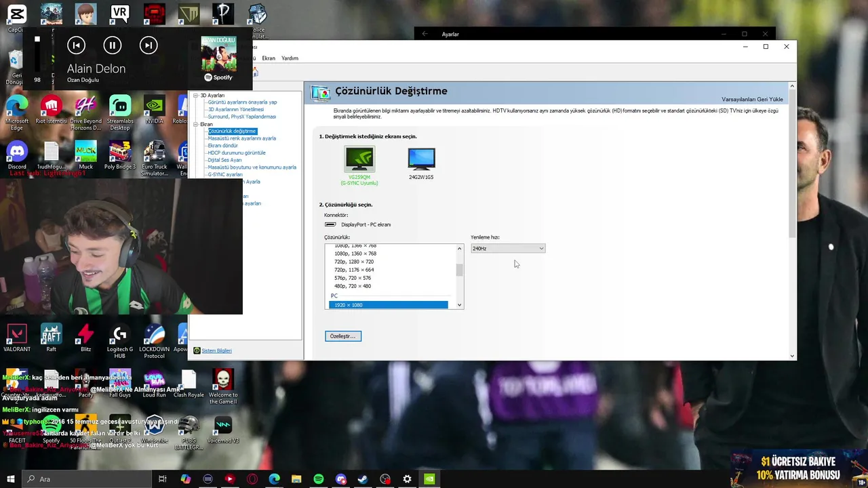
Task: Open Riot İstemcisi desktop shortcut
Action: point(52,110)
